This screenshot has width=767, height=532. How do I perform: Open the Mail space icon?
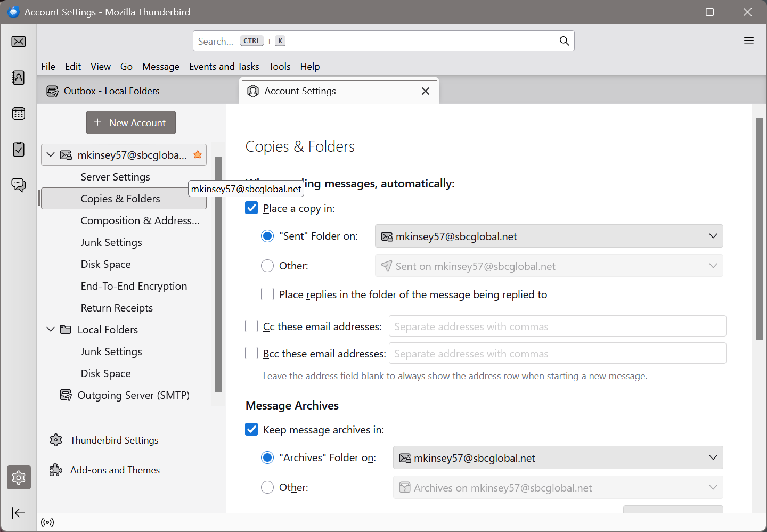coord(19,42)
